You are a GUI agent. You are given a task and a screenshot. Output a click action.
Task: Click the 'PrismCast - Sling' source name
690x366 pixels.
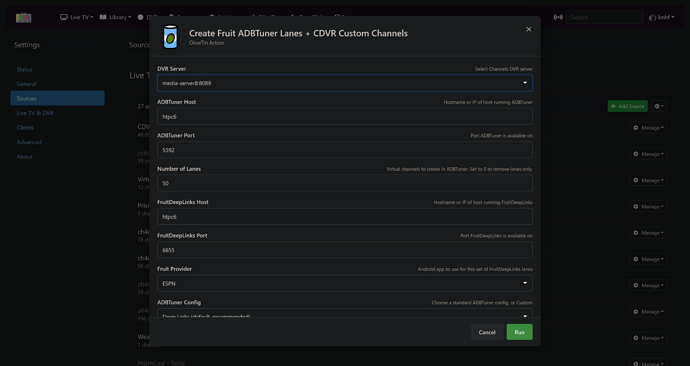point(161,363)
